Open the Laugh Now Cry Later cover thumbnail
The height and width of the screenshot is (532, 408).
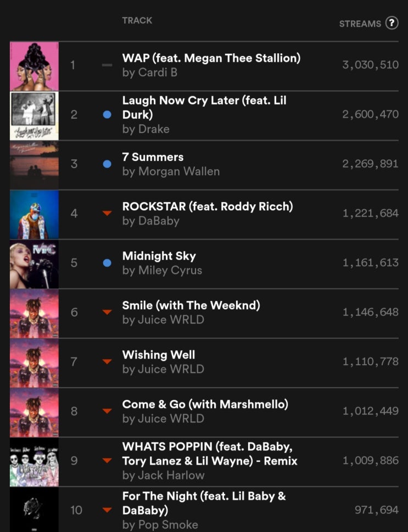(34, 116)
